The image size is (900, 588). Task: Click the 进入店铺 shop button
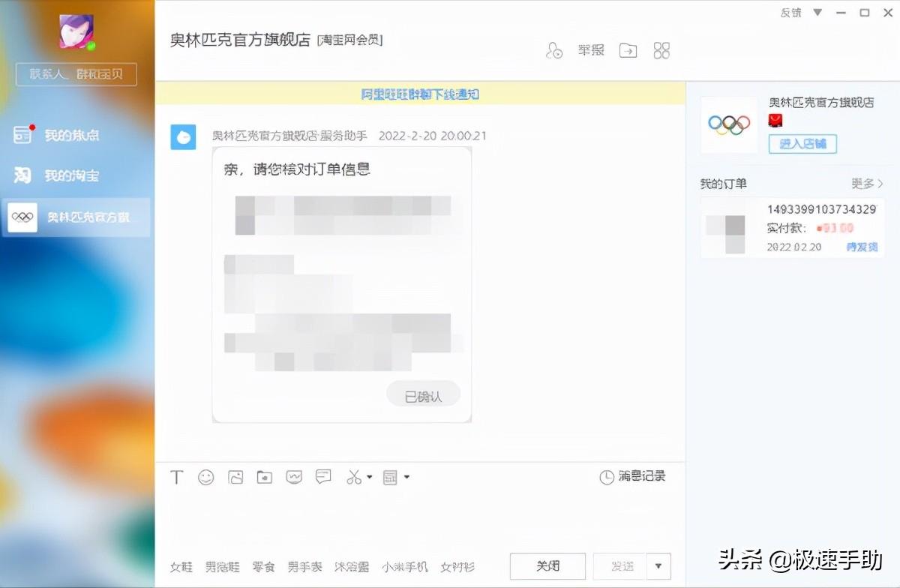click(802, 144)
